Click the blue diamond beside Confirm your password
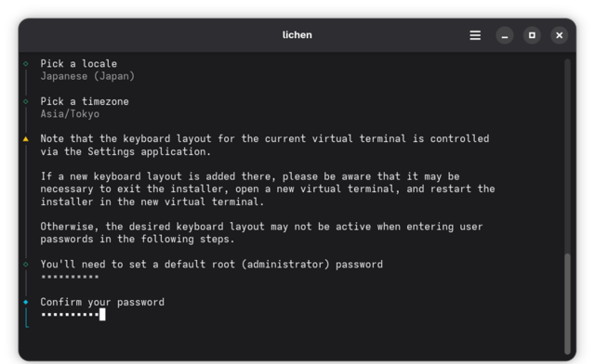 (x=26, y=302)
